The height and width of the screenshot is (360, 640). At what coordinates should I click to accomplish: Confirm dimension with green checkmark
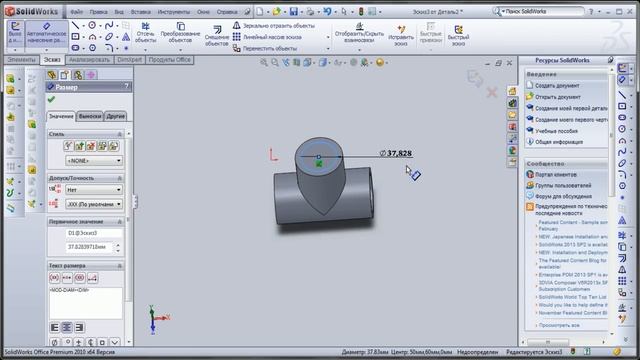(51, 99)
